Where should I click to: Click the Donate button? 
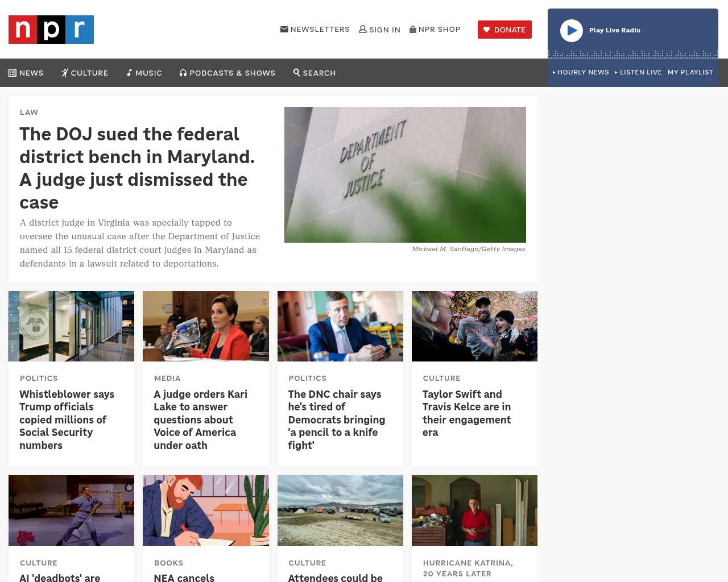pyautogui.click(x=504, y=30)
